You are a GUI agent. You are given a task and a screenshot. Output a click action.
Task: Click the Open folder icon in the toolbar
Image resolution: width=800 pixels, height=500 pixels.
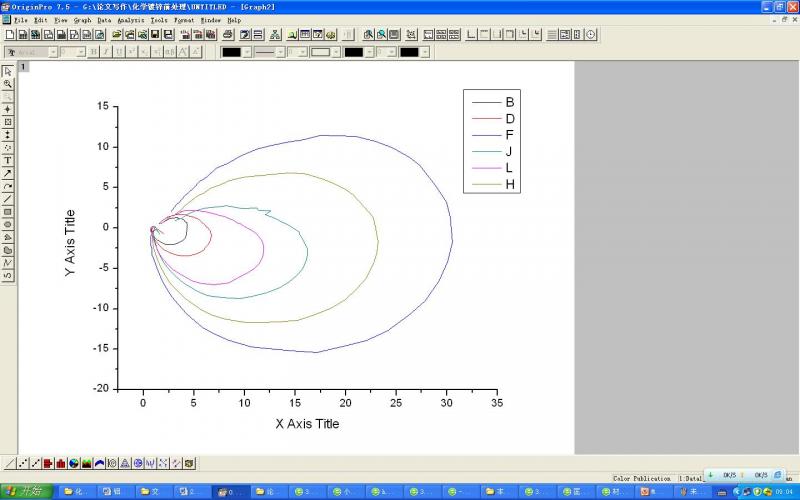coord(116,34)
